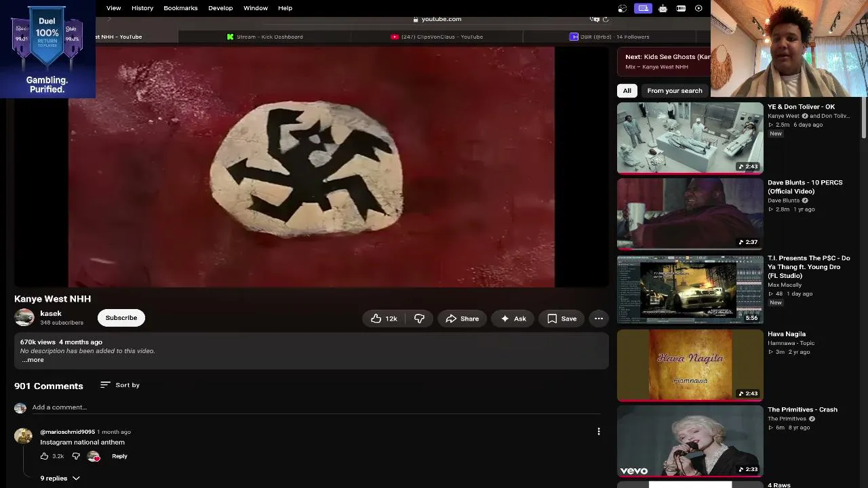Dislike the @marioschmid9095 comment
This screenshot has width=868, height=488.
click(76, 456)
